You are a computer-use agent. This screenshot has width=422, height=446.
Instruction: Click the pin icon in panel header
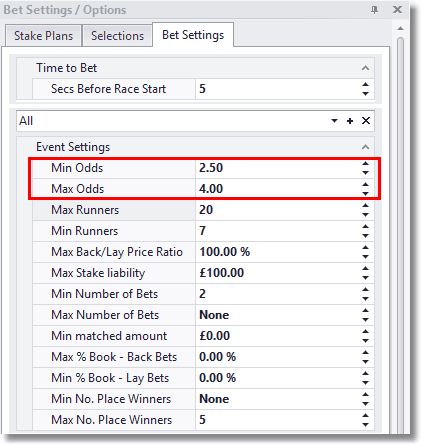(374, 10)
